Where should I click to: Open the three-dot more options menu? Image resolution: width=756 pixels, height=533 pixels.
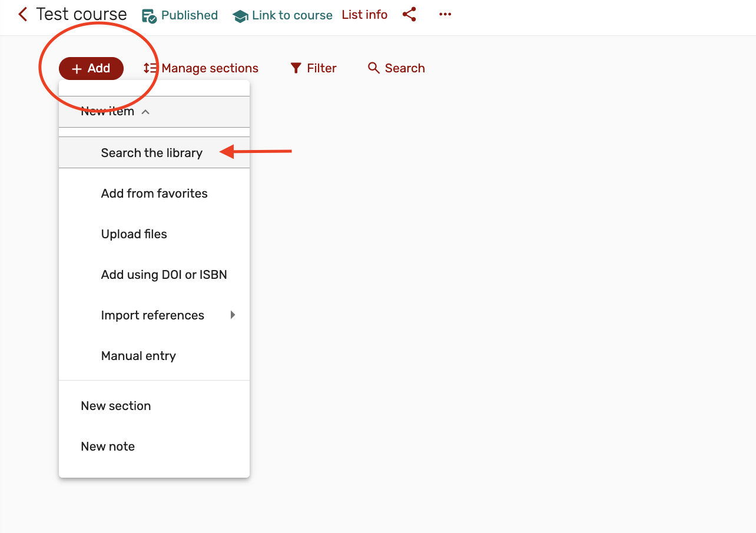click(445, 15)
